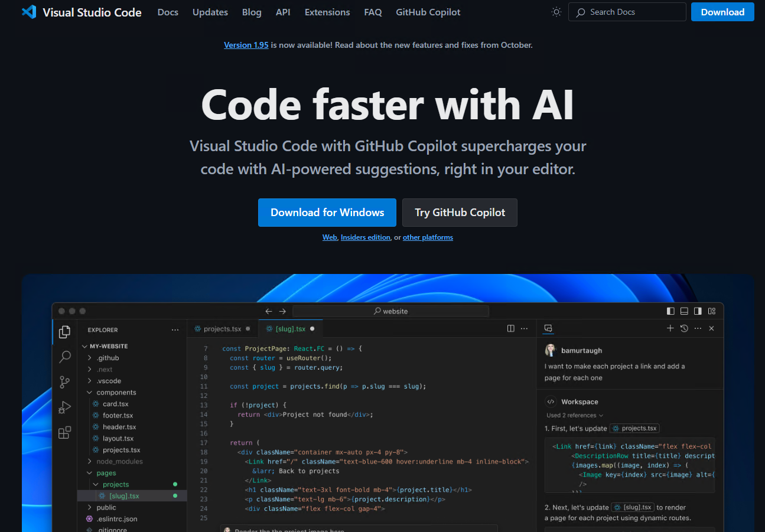Collapse the components folder

click(x=90, y=393)
